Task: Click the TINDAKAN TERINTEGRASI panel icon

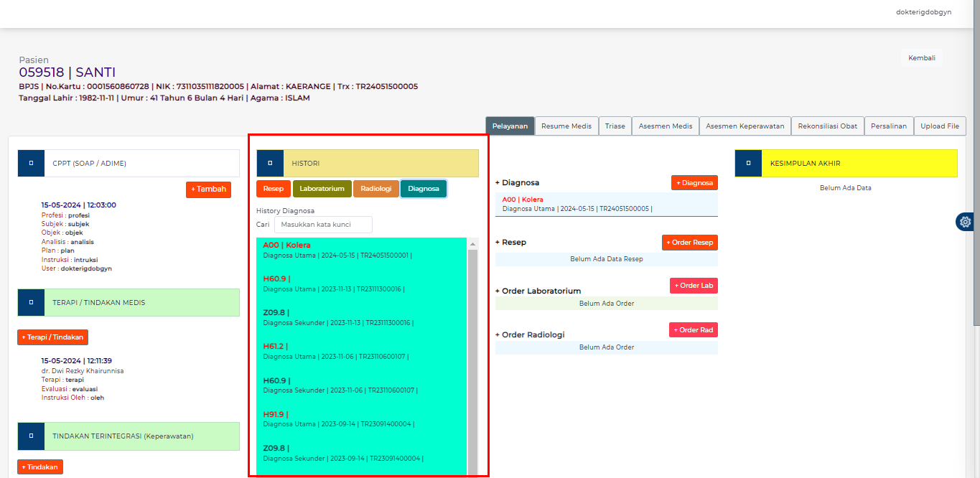Action: 30,436
